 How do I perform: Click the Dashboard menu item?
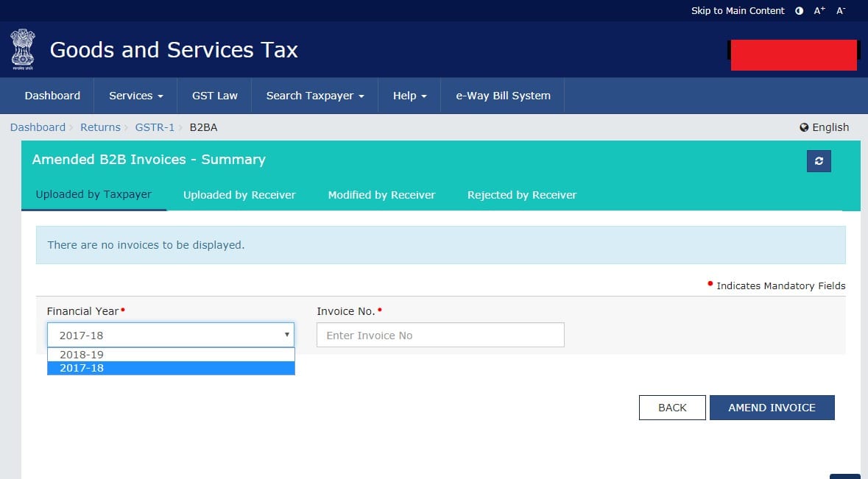52,95
